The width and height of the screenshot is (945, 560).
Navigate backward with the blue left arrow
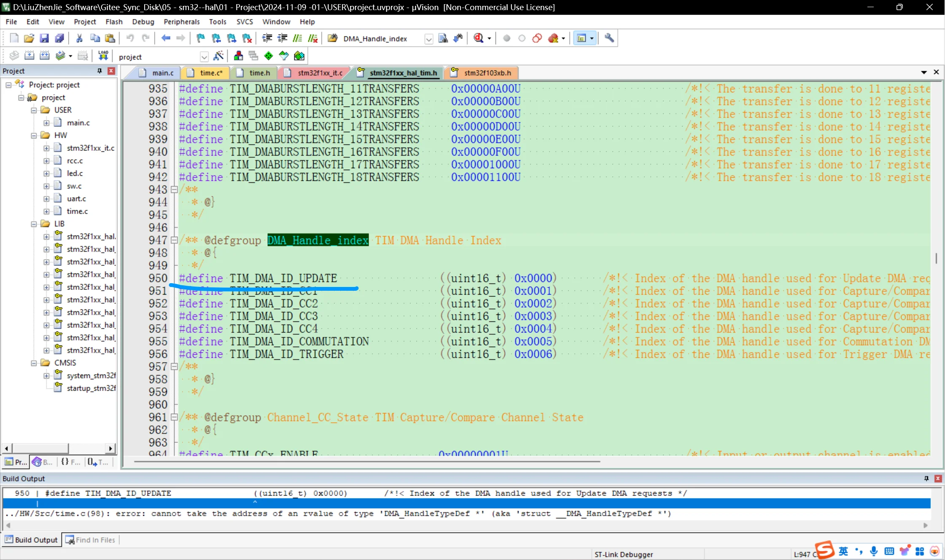(165, 38)
